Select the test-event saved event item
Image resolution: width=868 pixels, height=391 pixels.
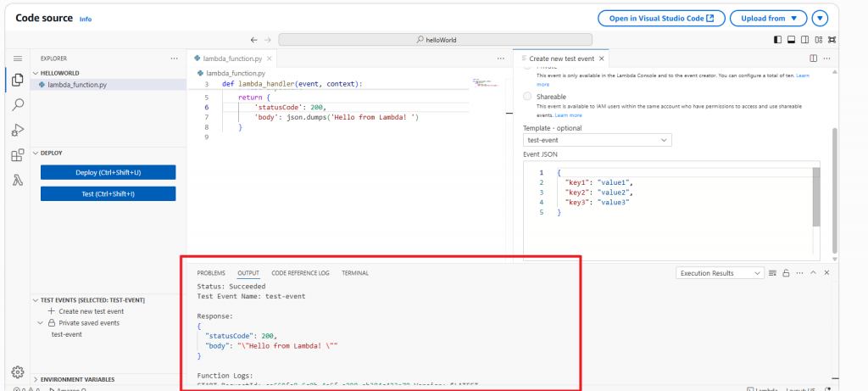(67, 334)
